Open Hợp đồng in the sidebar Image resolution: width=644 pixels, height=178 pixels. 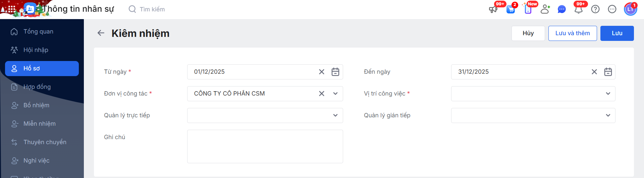click(x=37, y=87)
